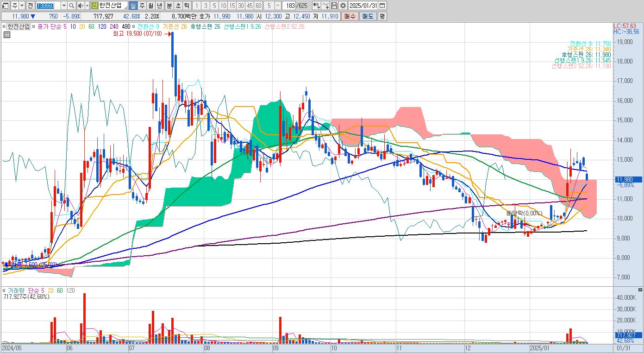Click the drawing tools icon beside save
644x353 pixels.
(325, 6)
